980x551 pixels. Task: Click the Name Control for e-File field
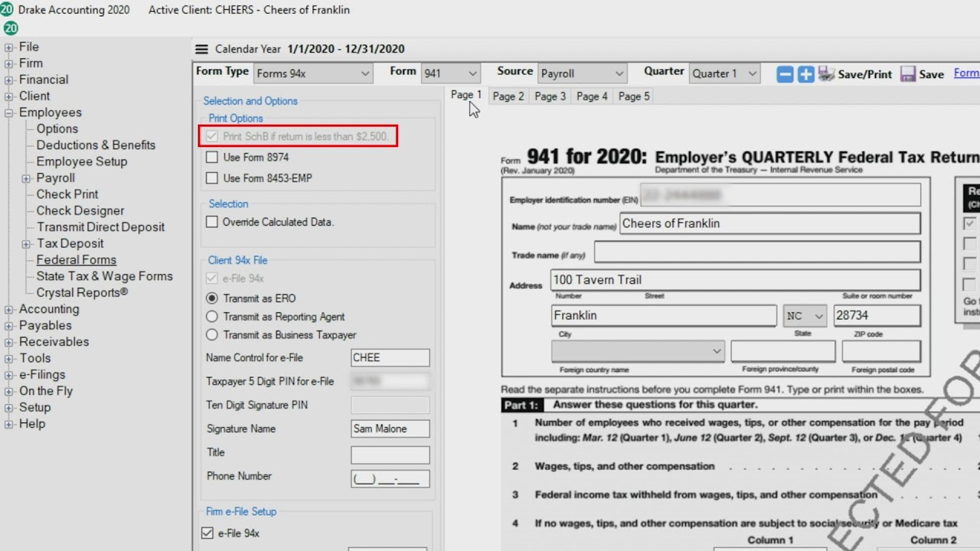pyautogui.click(x=390, y=357)
